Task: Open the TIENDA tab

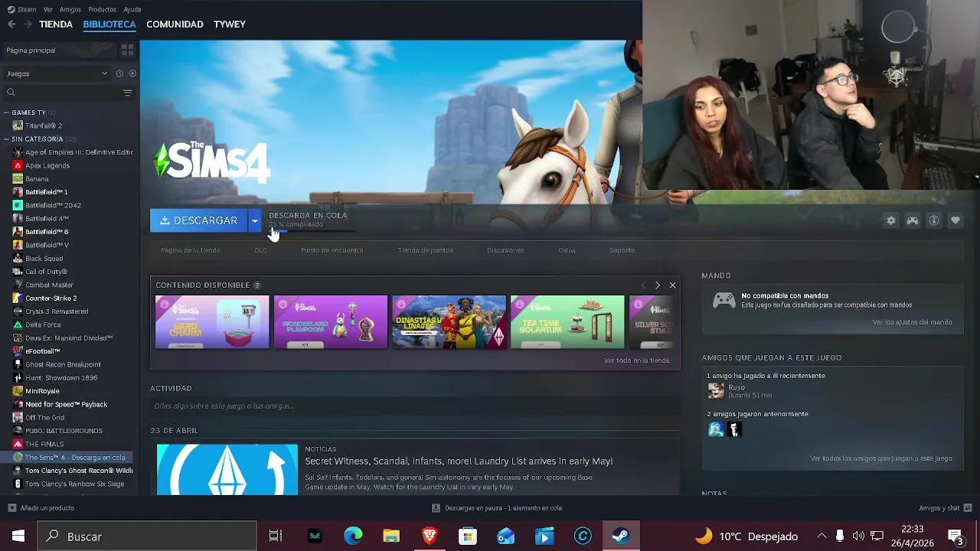Action: coord(56,24)
